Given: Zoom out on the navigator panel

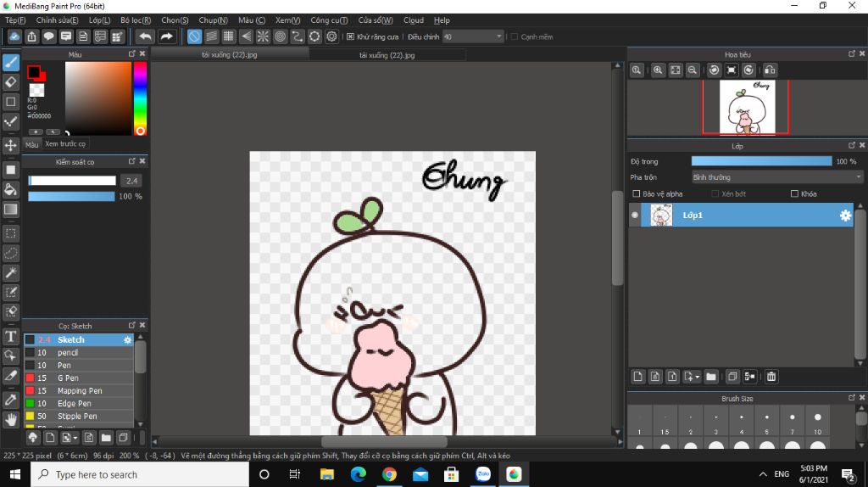Looking at the screenshot, I should pyautogui.click(x=692, y=70).
